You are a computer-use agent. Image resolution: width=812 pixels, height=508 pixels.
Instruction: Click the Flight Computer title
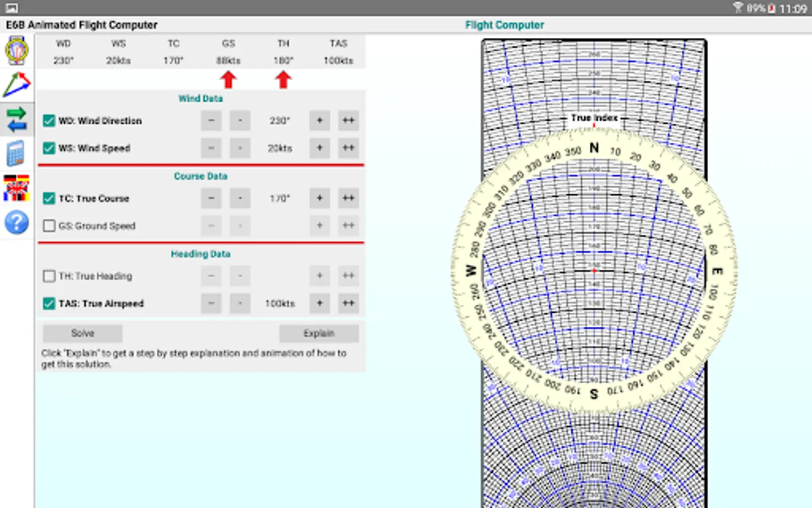(x=505, y=25)
